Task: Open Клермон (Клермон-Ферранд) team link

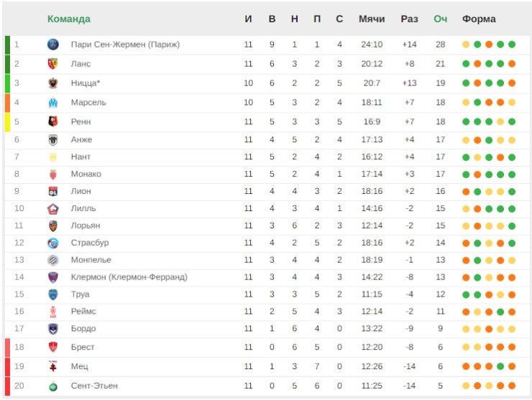Action: 129,277
